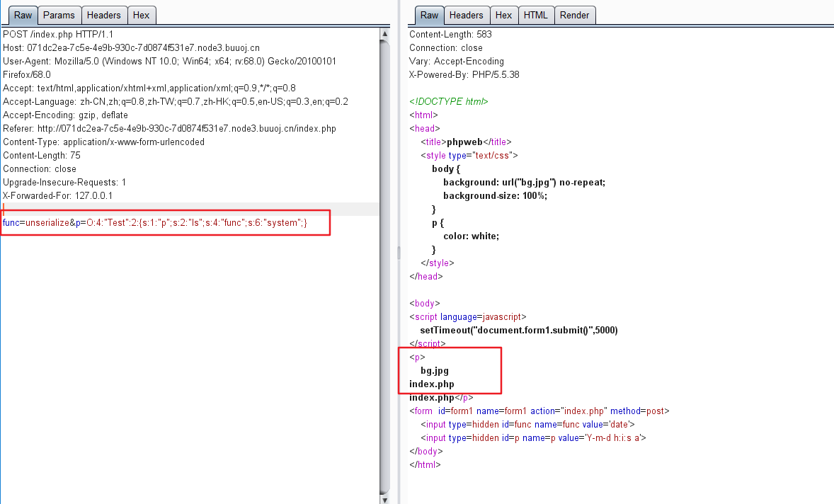Open the response panel's Raw tab
This screenshot has height=504, width=834.
tap(429, 16)
